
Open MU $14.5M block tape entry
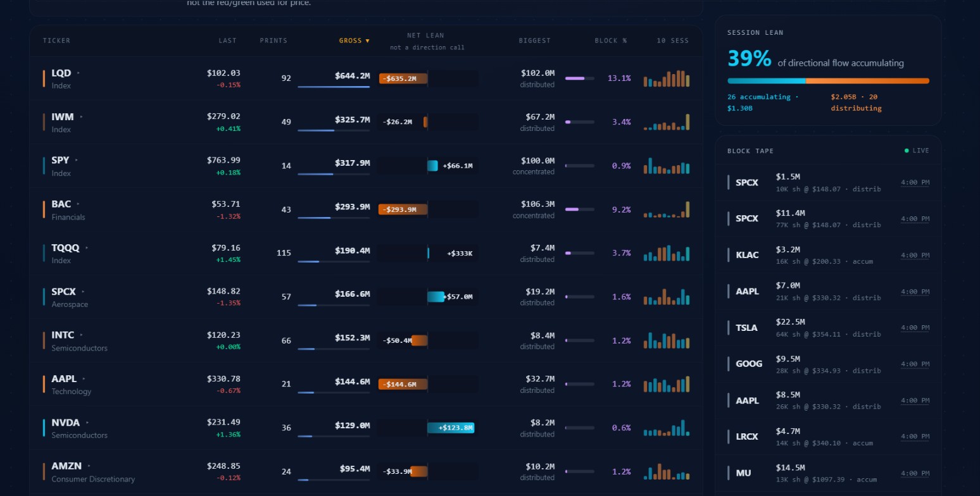[828, 474]
